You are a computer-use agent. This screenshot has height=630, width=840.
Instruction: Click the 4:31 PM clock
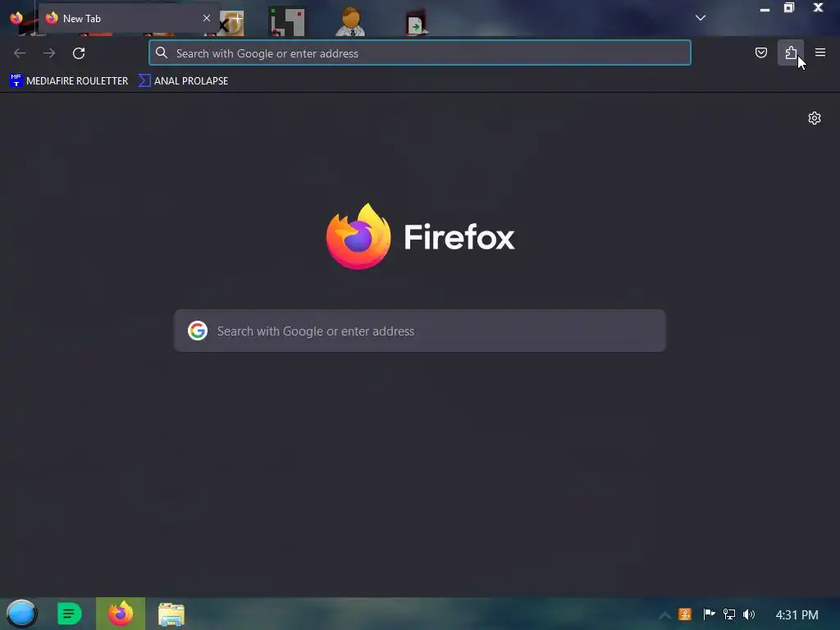pyautogui.click(x=797, y=614)
